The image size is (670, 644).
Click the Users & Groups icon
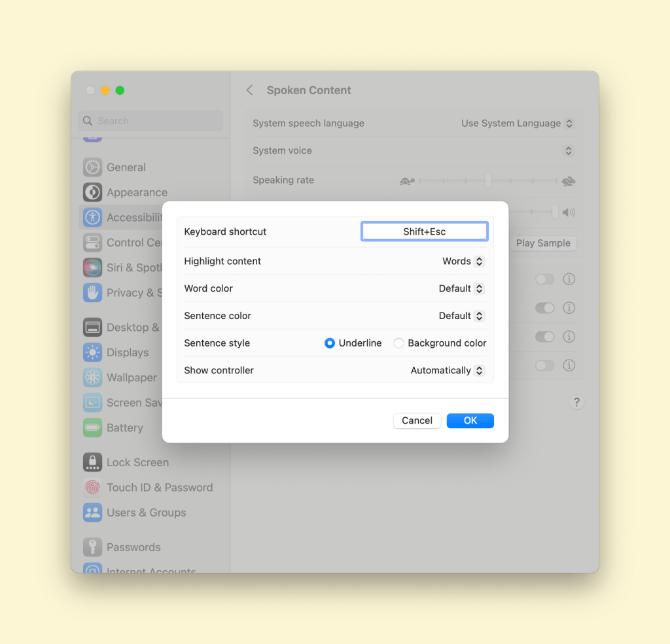[x=92, y=513]
